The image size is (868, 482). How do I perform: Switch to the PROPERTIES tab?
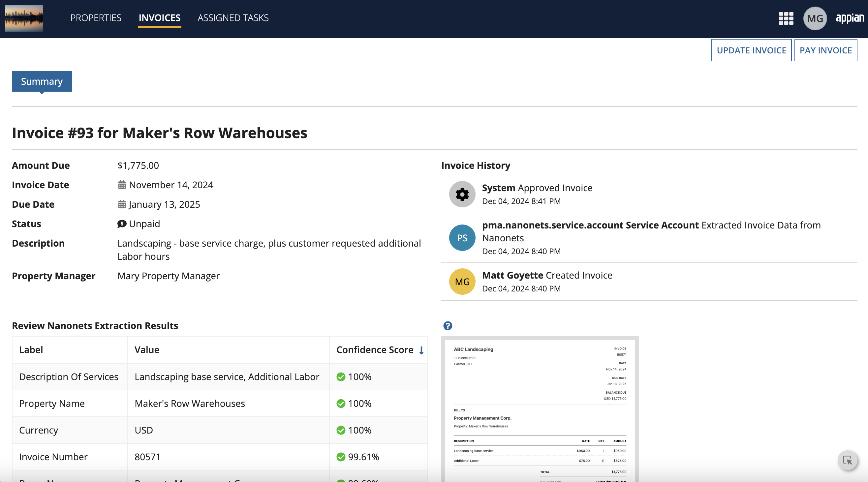(x=96, y=17)
